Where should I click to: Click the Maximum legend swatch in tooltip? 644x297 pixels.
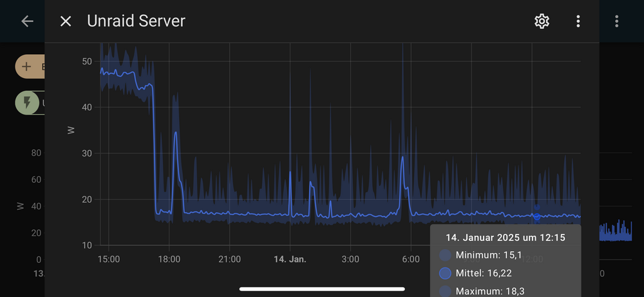coord(445,291)
